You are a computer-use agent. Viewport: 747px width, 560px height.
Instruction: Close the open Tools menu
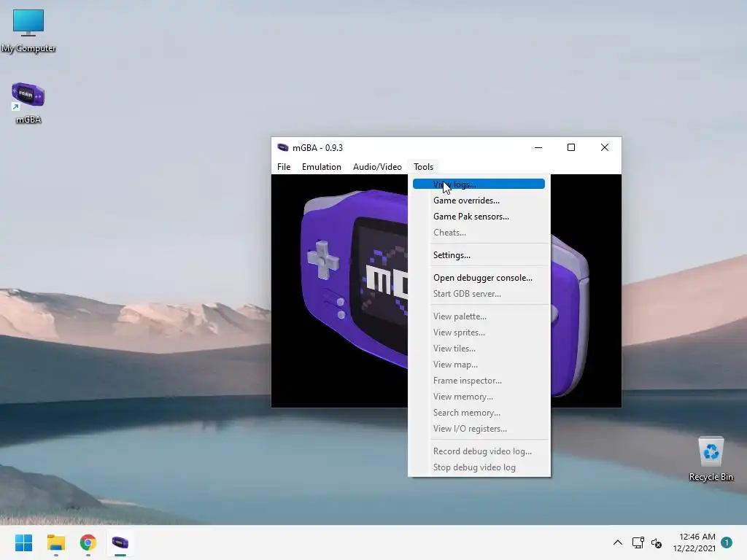423,167
